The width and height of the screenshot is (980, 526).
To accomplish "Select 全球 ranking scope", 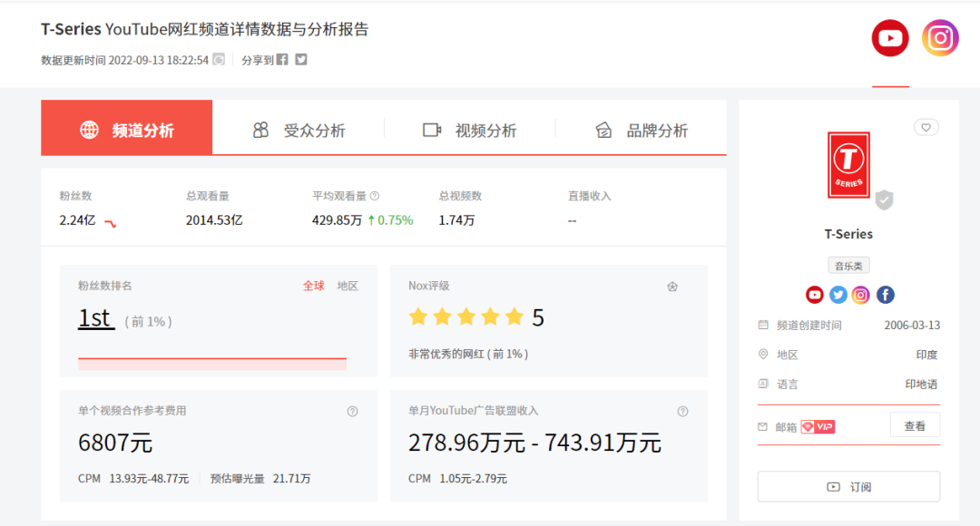I will tap(314, 286).
